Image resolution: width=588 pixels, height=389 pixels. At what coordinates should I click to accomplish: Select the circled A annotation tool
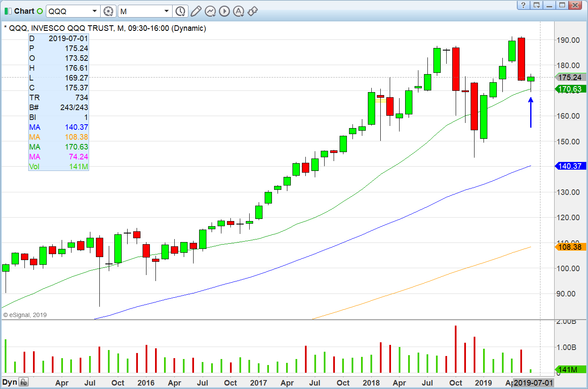239,11
